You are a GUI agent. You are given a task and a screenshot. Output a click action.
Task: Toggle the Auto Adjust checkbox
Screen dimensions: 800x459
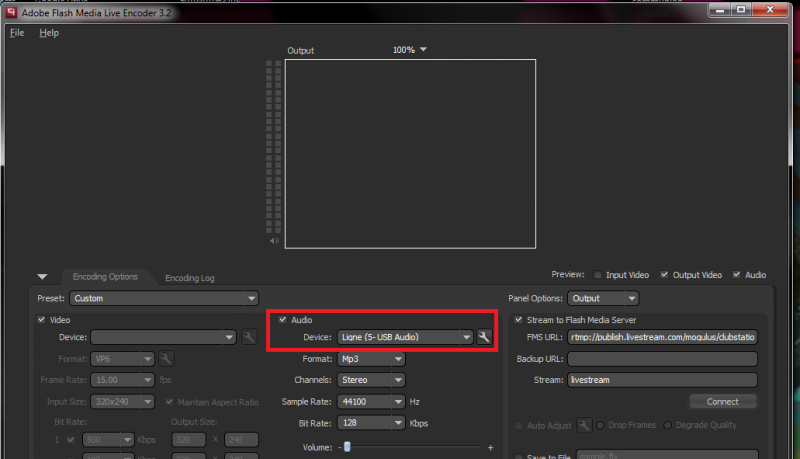(x=518, y=425)
